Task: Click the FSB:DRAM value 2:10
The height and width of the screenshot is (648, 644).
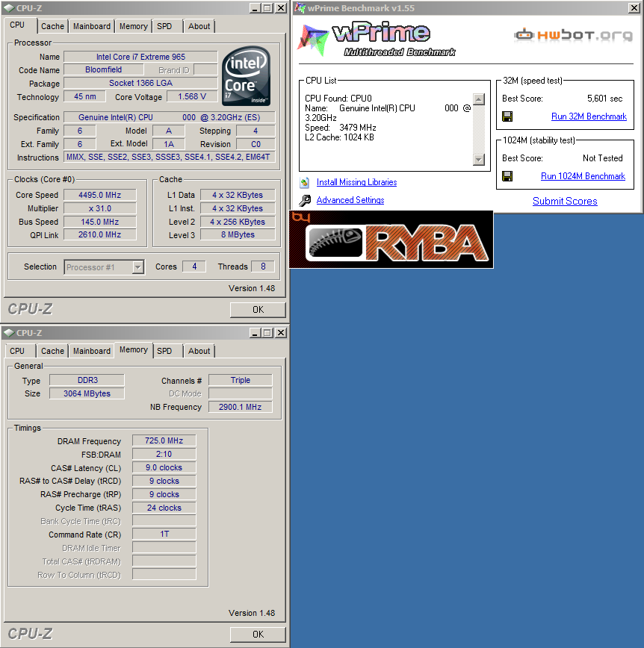Action: (x=164, y=454)
